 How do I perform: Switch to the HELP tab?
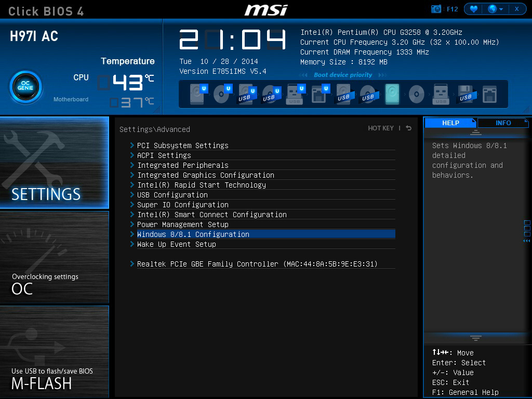(450, 123)
